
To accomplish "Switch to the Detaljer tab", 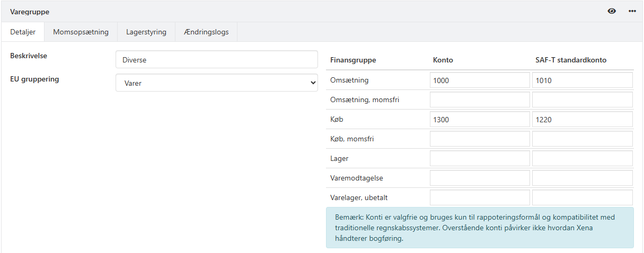I will click(x=23, y=32).
